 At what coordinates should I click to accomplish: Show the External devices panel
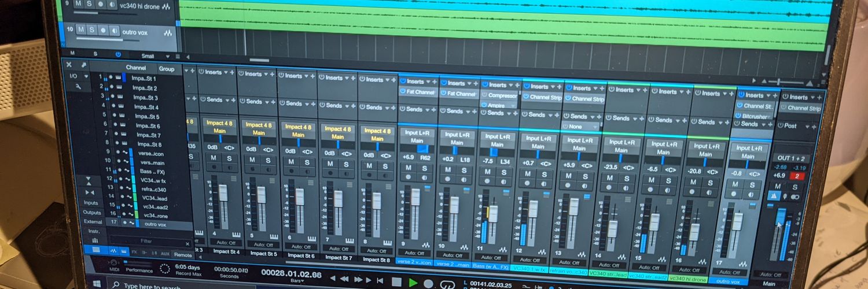pyautogui.click(x=93, y=221)
